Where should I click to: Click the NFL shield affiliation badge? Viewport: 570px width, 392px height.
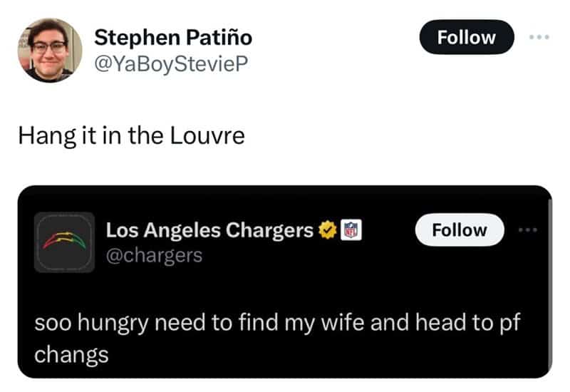pos(352,230)
